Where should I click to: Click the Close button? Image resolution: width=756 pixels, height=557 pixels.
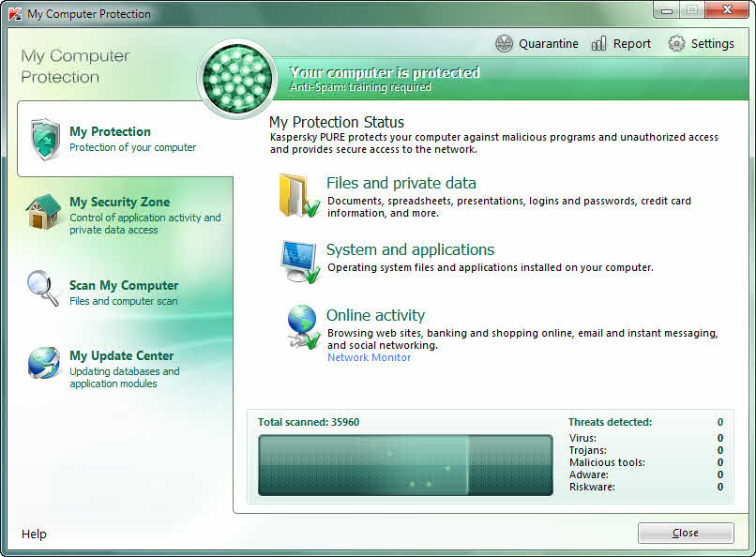pos(686,533)
